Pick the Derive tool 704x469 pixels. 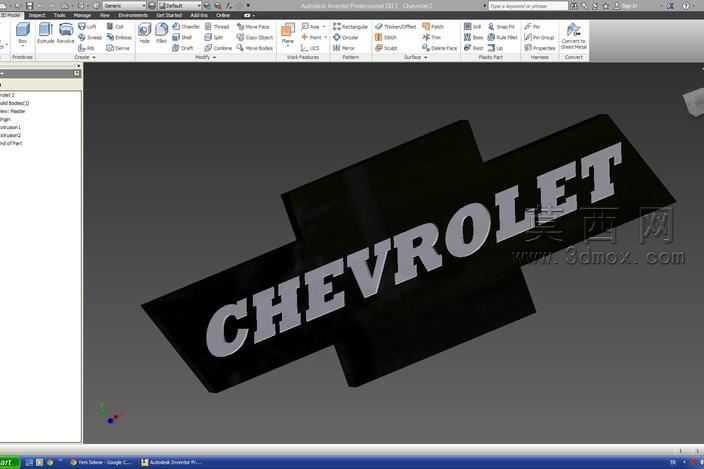[x=118, y=48]
